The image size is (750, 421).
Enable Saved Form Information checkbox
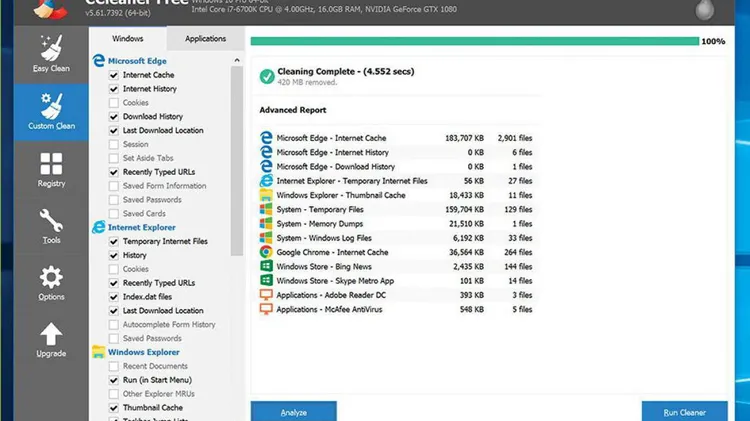(114, 186)
